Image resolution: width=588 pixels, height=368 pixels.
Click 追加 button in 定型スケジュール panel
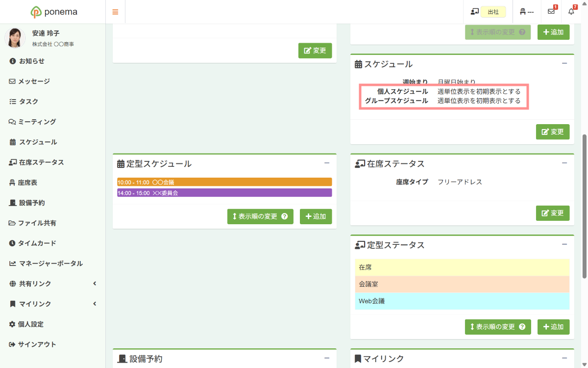pos(316,216)
